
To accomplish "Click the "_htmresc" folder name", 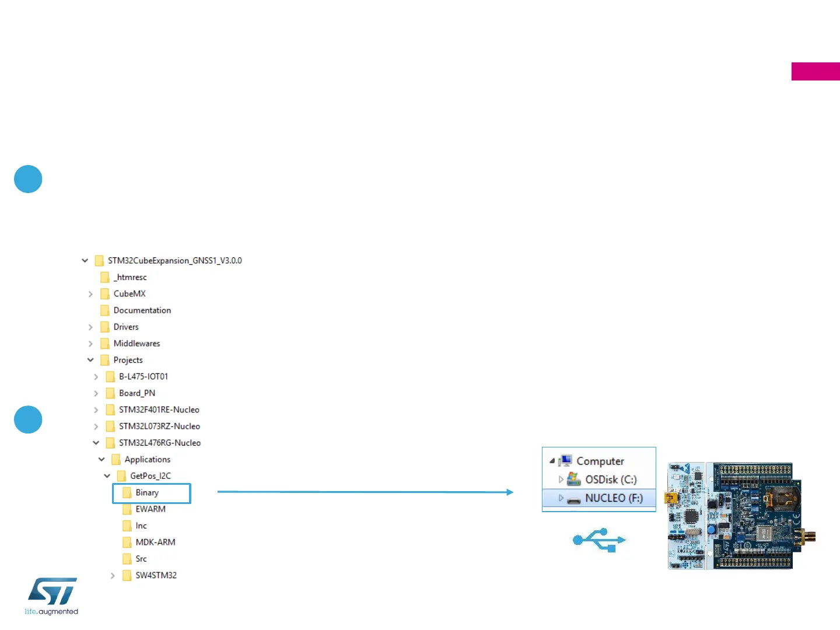I will [x=130, y=277].
